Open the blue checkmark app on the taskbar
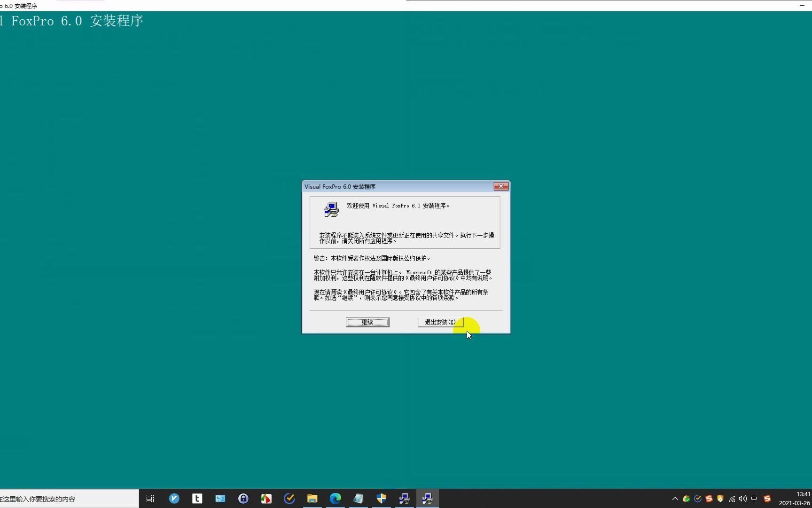The image size is (812, 508). [174, 499]
